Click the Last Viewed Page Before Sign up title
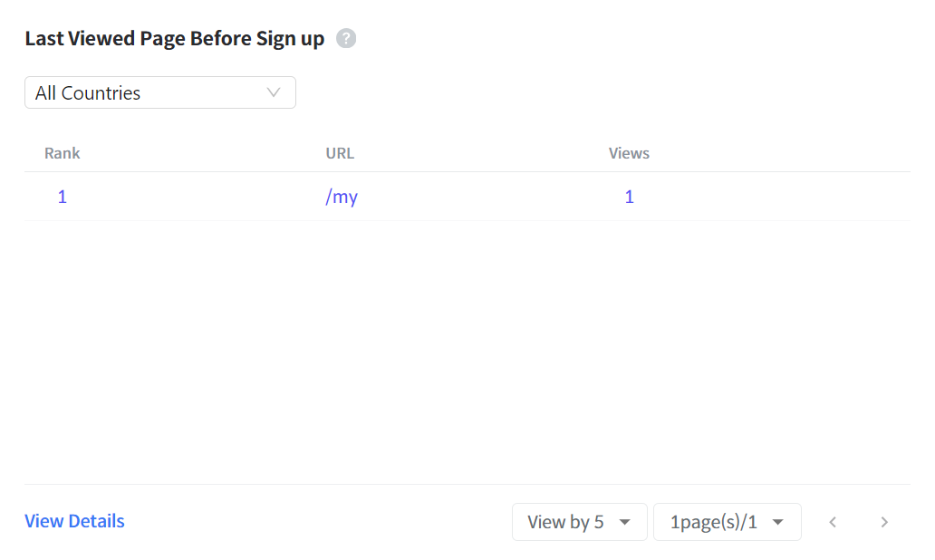 tap(175, 38)
